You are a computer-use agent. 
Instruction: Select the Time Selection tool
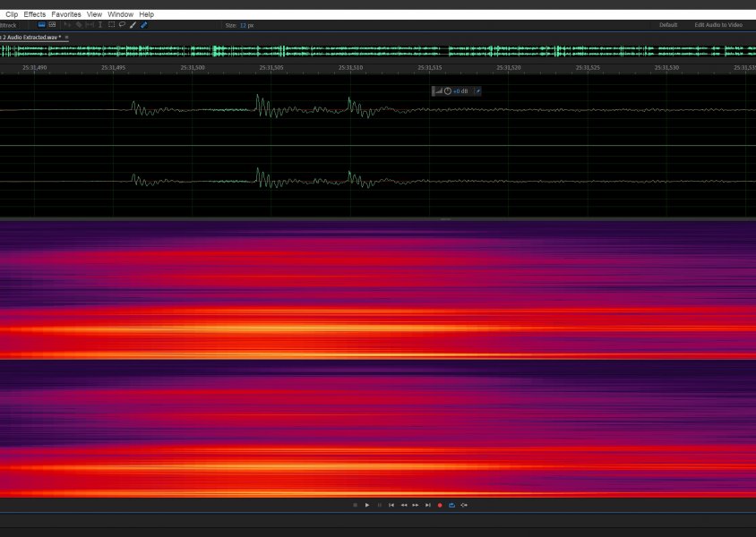tap(99, 25)
